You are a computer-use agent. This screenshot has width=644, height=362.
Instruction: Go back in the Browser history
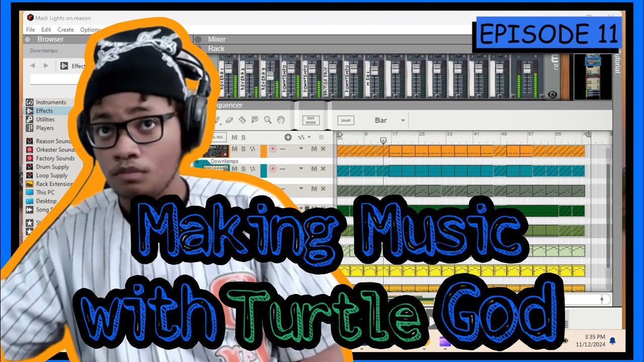point(33,65)
